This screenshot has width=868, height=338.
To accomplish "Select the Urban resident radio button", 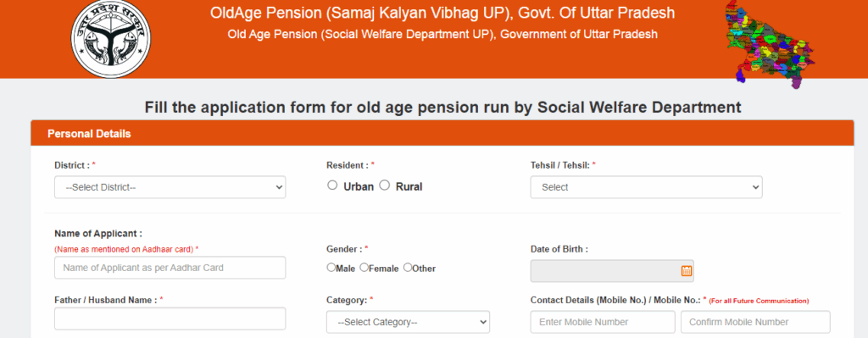I will [x=332, y=186].
